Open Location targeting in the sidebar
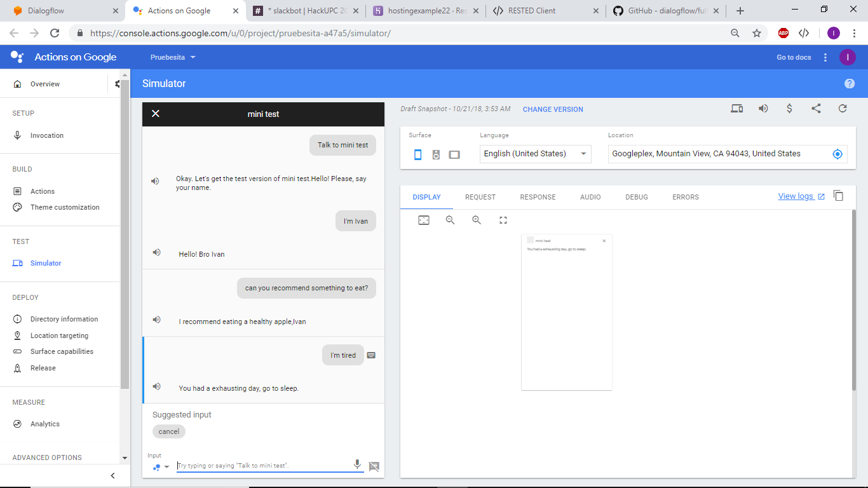 pos(60,335)
